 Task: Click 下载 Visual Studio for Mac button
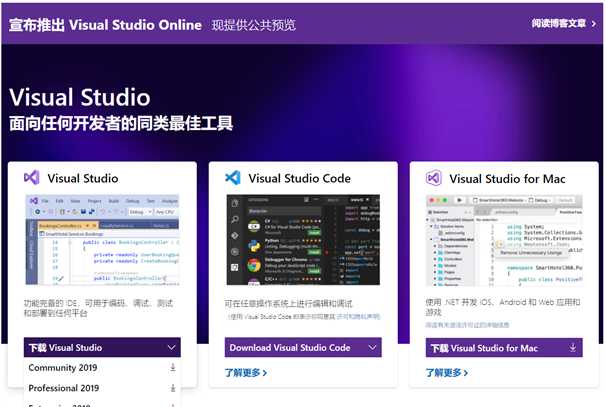[x=504, y=348]
